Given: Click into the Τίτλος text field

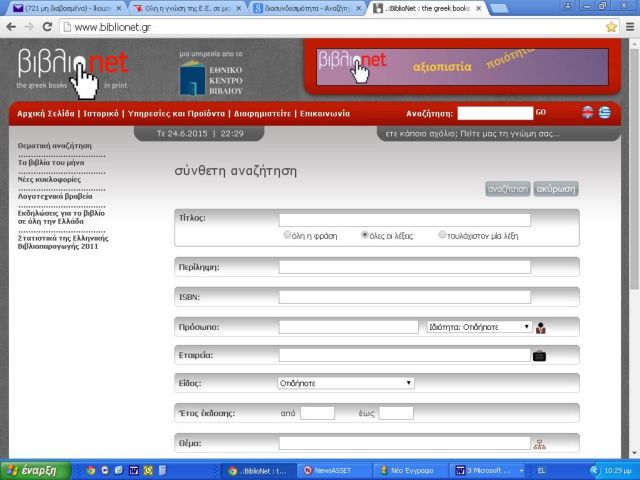Looking at the screenshot, I should pyautogui.click(x=404, y=220).
